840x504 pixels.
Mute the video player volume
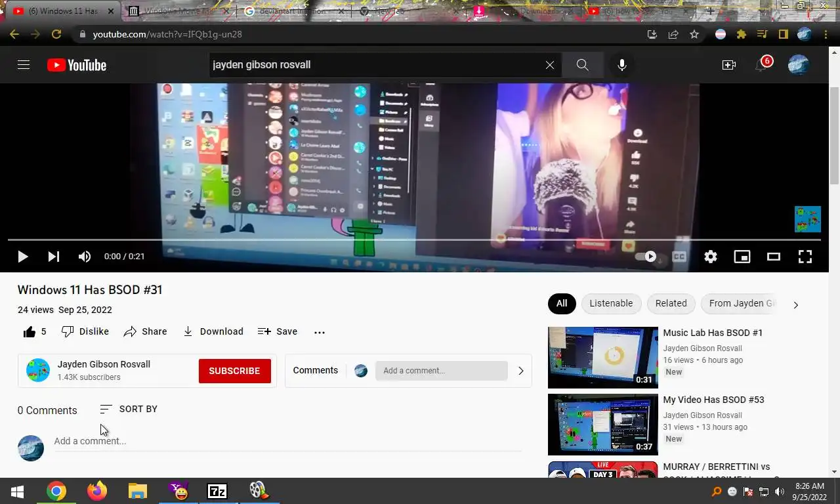coord(85,257)
